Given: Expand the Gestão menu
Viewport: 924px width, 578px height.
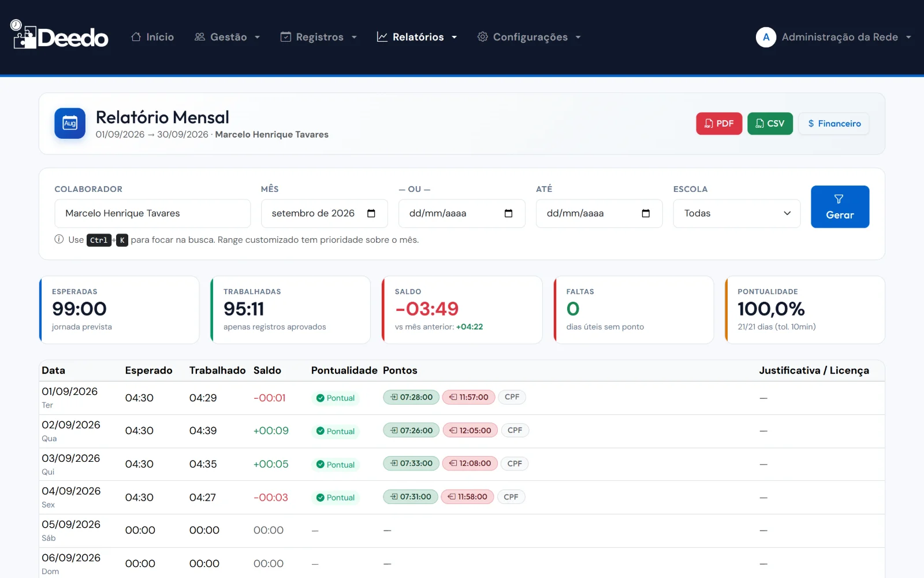Looking at the screenshot, I should 227,37.
